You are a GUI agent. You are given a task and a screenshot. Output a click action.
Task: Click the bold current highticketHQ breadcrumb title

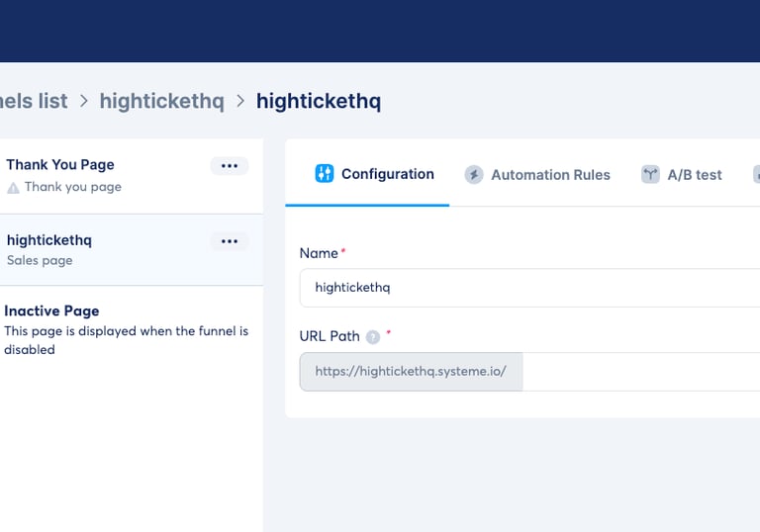(x=318, y=101)
